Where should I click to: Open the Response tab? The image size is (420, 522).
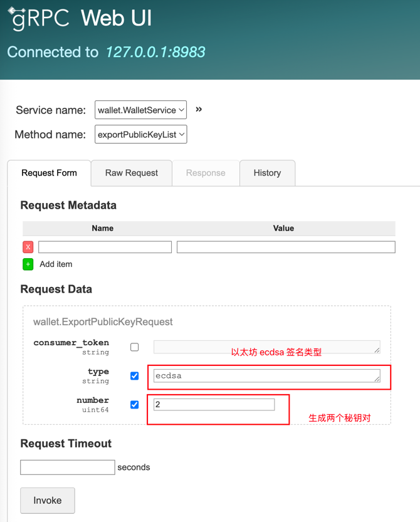point(206,173)
